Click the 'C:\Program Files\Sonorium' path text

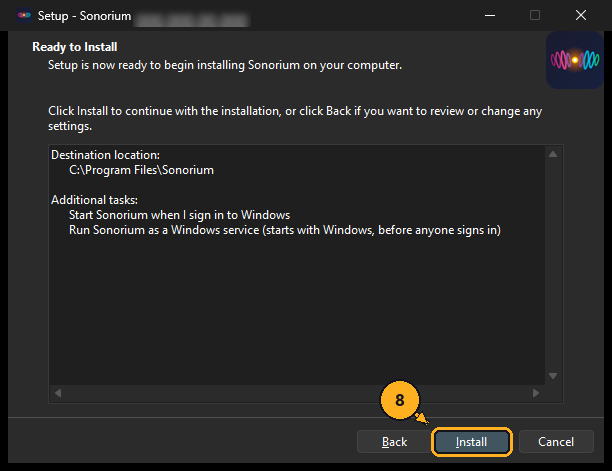141,170
